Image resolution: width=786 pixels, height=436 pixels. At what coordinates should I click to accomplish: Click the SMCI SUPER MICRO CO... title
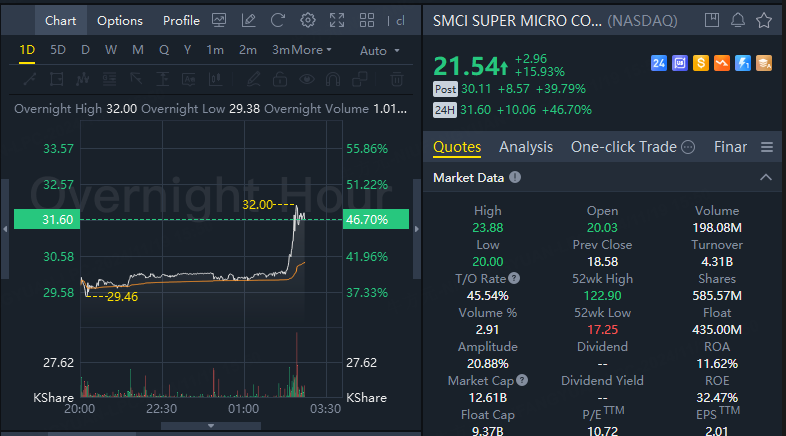[517, 21]
